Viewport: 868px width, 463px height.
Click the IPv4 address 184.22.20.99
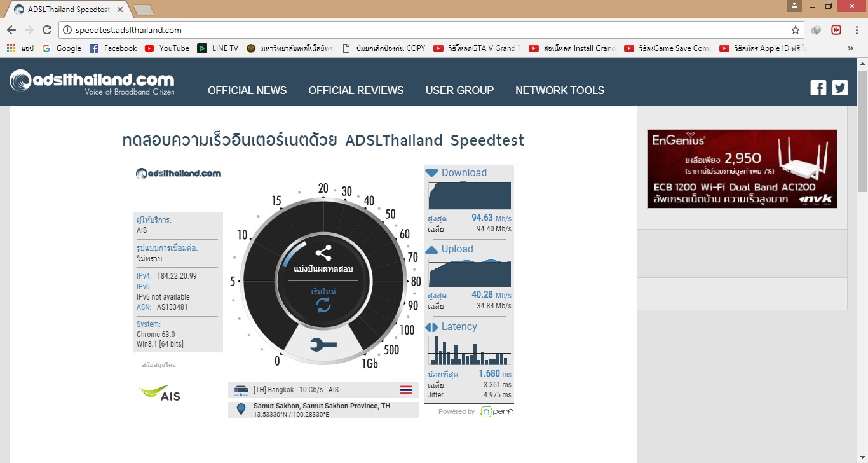click(177, 276)
